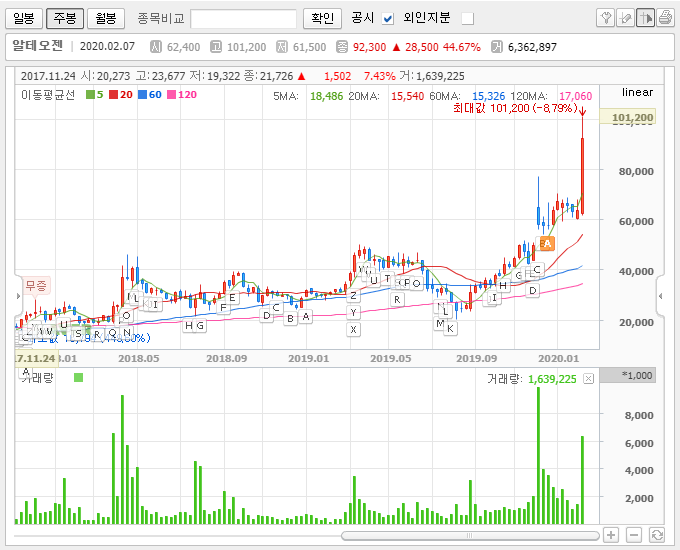Toggle the crosshair cursor tool

tap(645, 18)
